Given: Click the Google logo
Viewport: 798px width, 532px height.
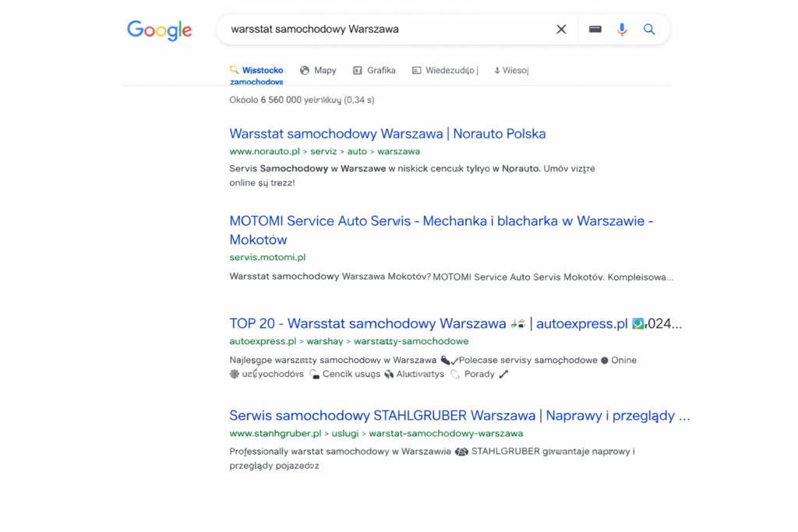Looking at the screenshot, I should point(159,30).
